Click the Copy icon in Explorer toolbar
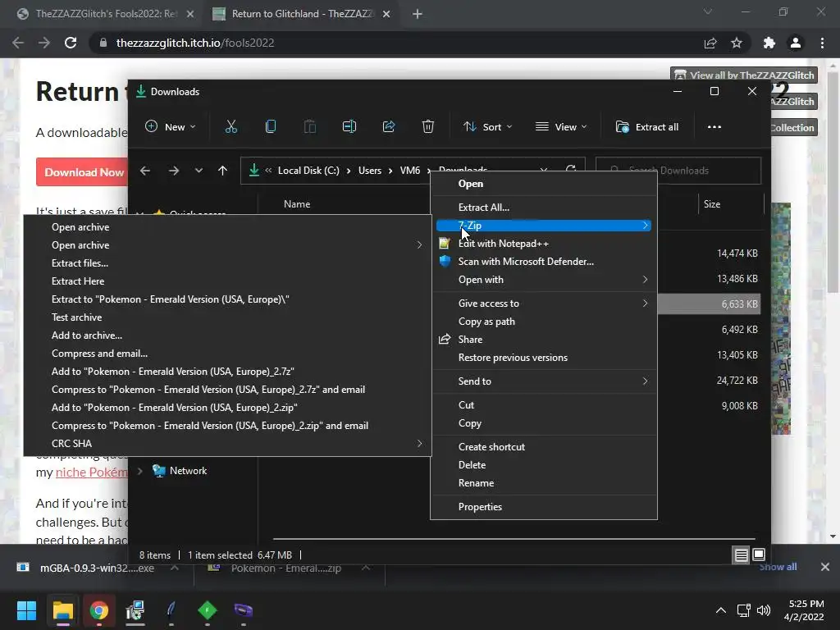Image resolution: width=840 pixels, height=630 pixels. pyautogui.click(x=271, y=127)
